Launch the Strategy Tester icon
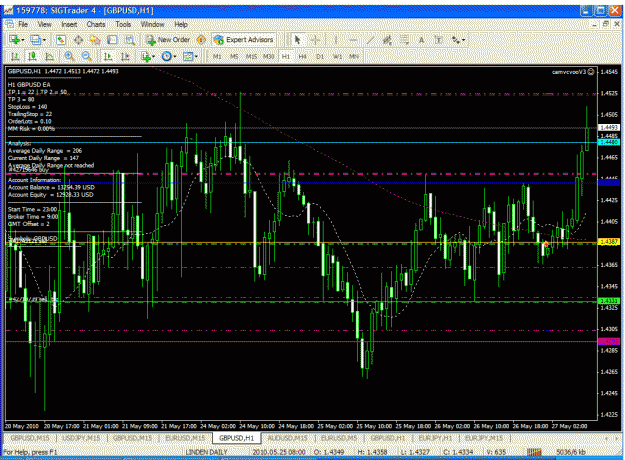625x460 pixels. click(x=130, y=40)
